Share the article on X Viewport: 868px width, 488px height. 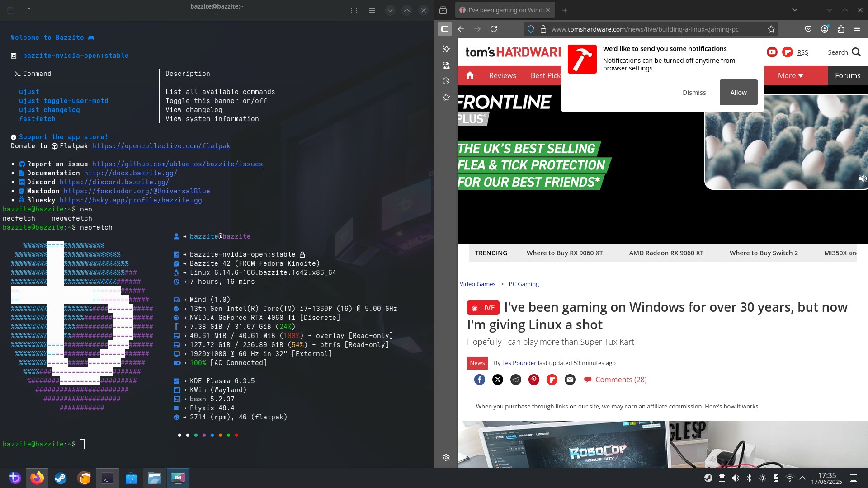(498, 380)
